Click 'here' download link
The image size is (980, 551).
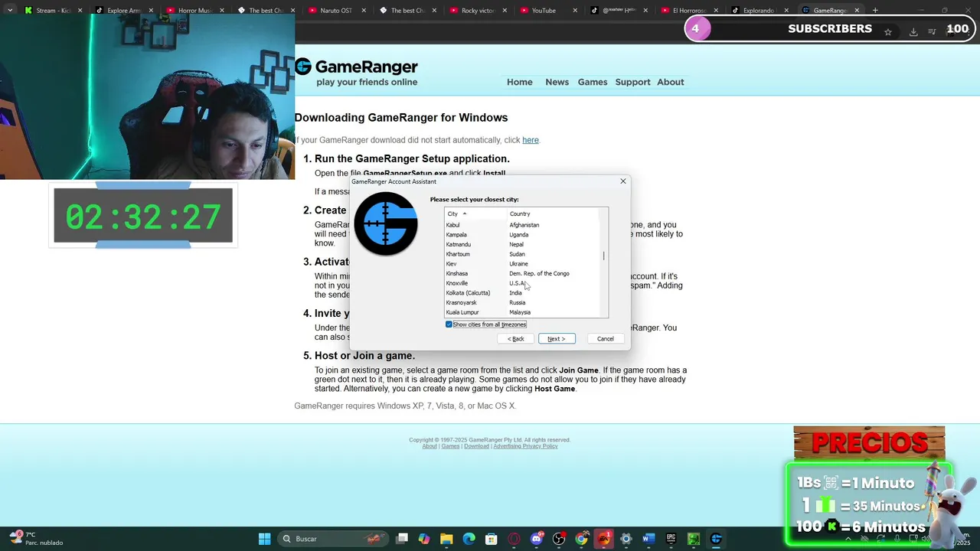point(531,140)
